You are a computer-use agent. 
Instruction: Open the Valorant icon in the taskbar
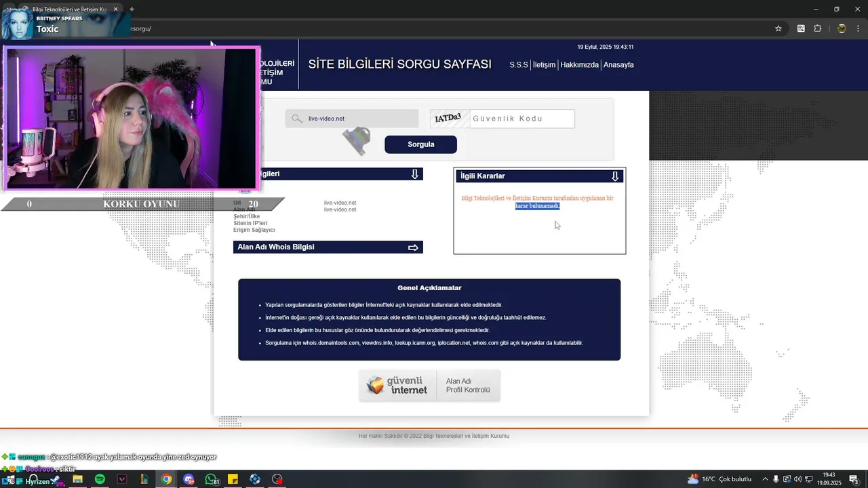(x=122, y=479)
